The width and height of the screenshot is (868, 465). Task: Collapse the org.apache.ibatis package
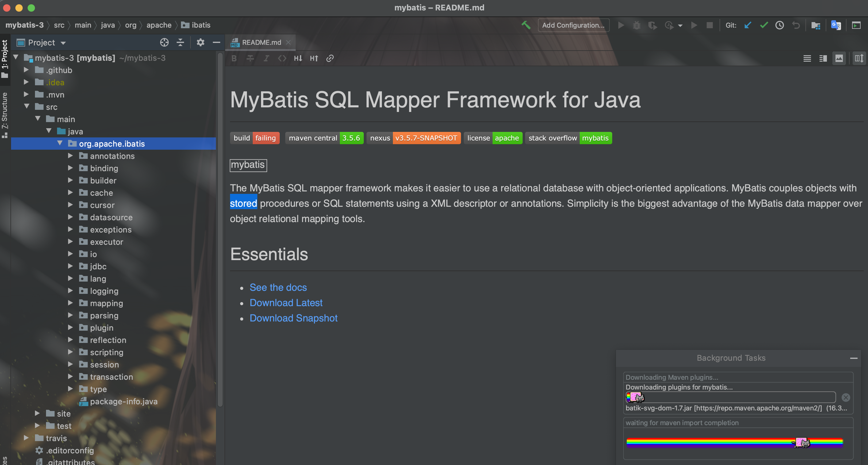pyautogui.click(x=60, y=143)
